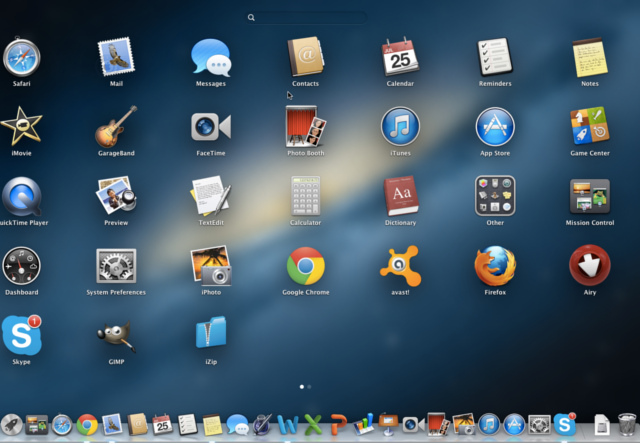The image size is (640, 444).
Task: Open Reminders checklist in the Dock
Action: click(x=187, y=424)
